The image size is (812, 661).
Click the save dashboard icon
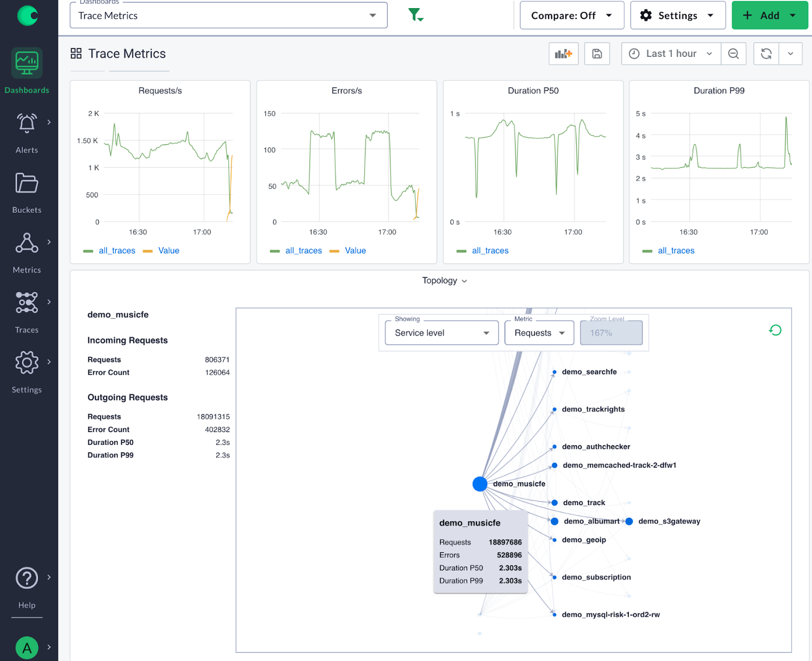click(597, 54)
